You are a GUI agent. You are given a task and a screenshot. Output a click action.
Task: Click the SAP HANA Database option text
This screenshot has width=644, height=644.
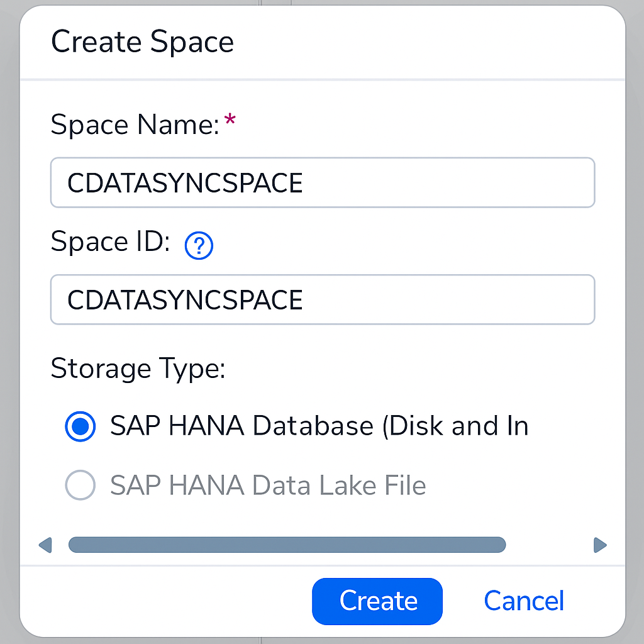319,426
